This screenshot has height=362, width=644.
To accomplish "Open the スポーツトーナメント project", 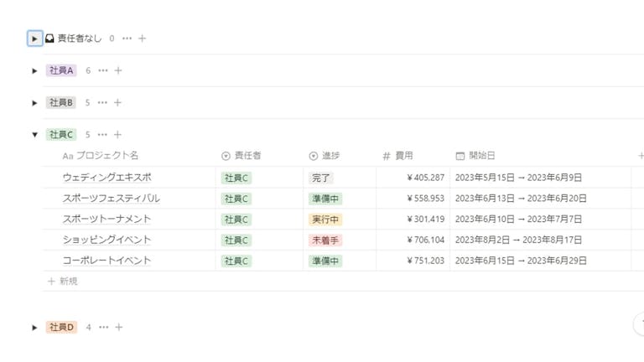I will [x=106, y=220].
